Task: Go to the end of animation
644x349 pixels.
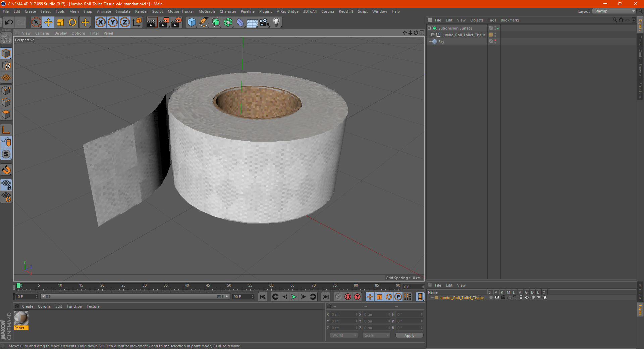Action: [x=325, y=297]
